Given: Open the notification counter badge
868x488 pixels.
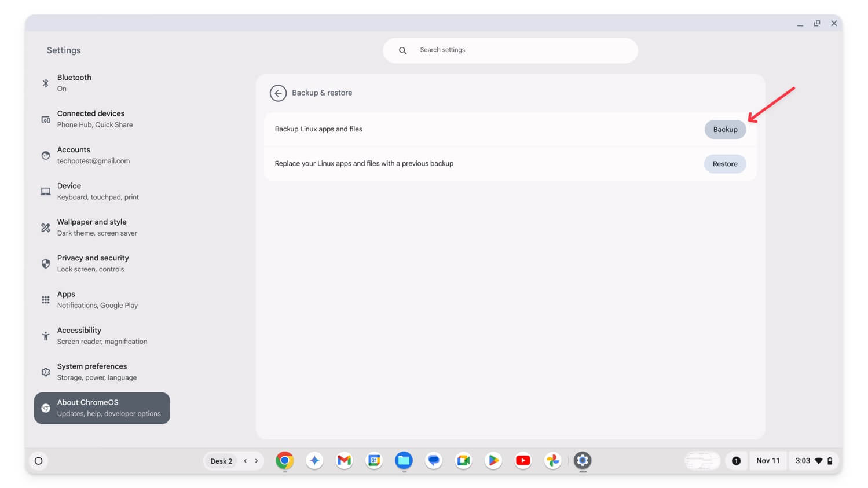Looking at the screenshot, I should pyautogui.click(x=736, y=461).
